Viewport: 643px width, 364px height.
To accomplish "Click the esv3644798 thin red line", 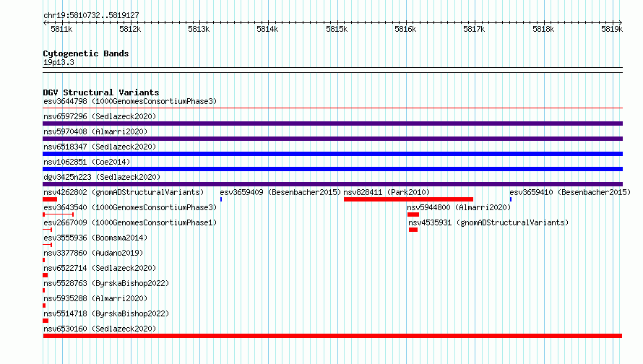I will coord(332,108).
